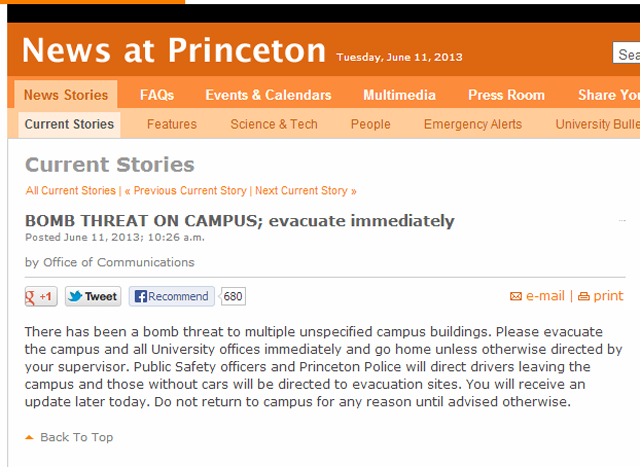
Task: Go to Events & Calendars
Action: pos(268,95)
